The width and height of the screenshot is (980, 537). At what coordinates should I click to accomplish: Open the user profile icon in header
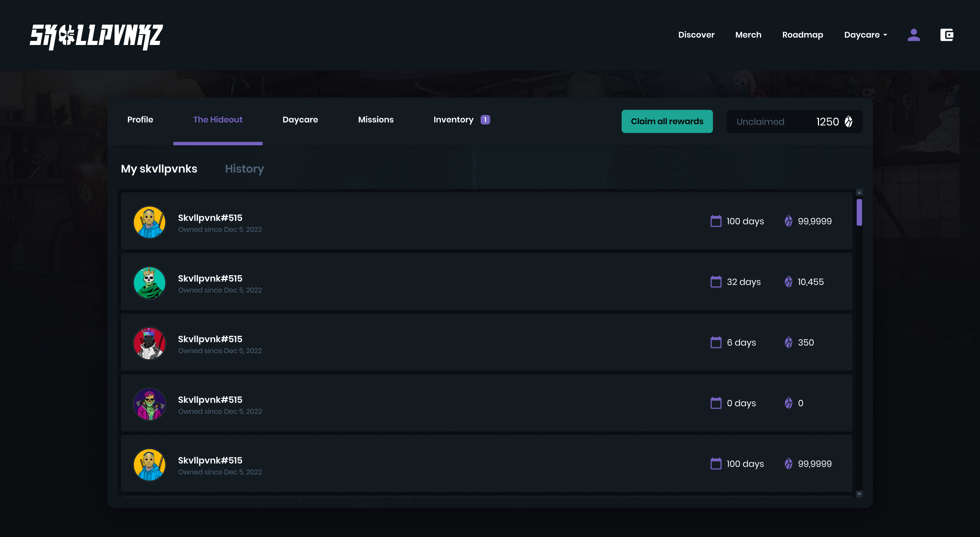point(913,35)
